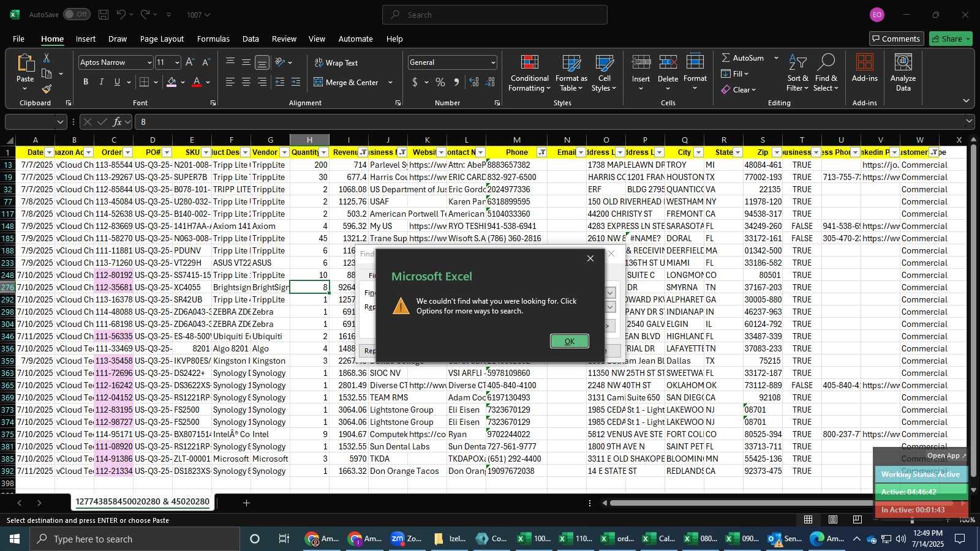Open Sort & Filter options
This screenshot has width=980, height=551.
point(797,73)
